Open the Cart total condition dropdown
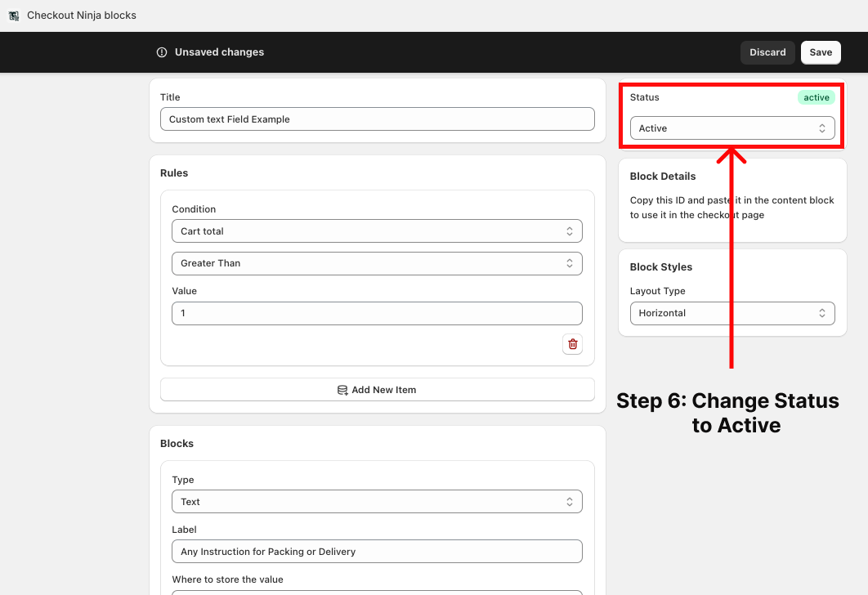Image resolution: width=868 pixels, height=595 pixels. (x=377, y=231)
